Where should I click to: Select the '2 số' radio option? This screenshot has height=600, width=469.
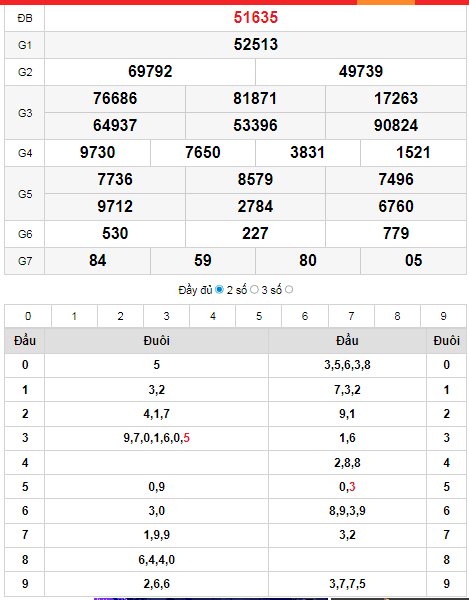254,290
